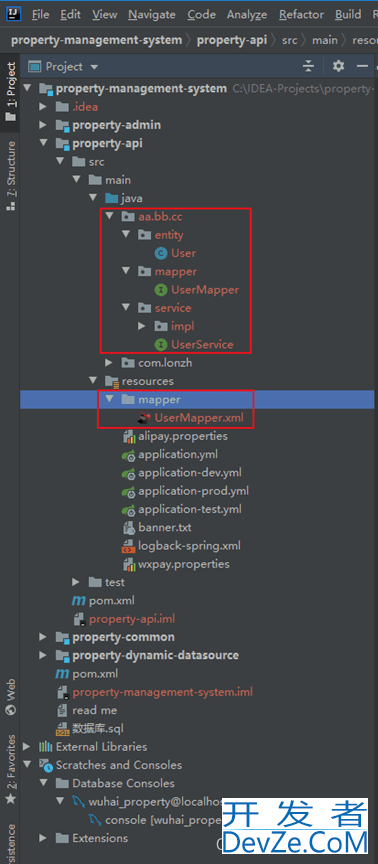The image size is (378, 864).
Task: Open the Web side tab
Action: [x=10, y=697]
